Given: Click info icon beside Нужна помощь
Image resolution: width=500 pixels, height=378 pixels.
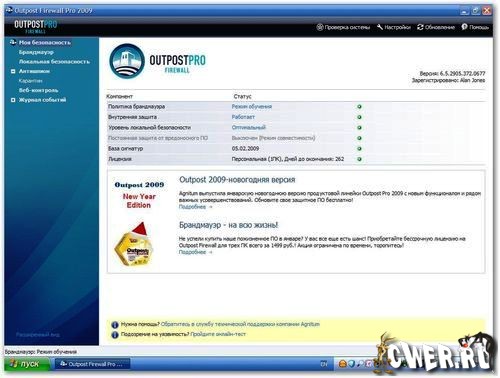Looking at the screenshot, I should point(115,324).
